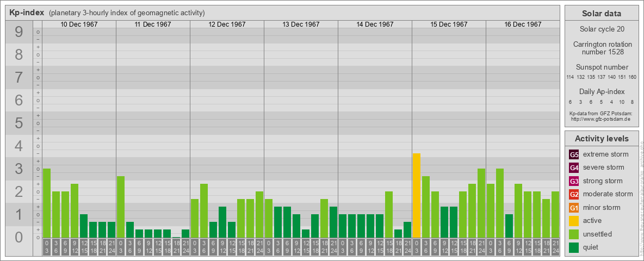Select the '11 Dec 1967' date header
Image resolution: width=644 pixels, height=261 pixels.
click(x=153, y=24)
